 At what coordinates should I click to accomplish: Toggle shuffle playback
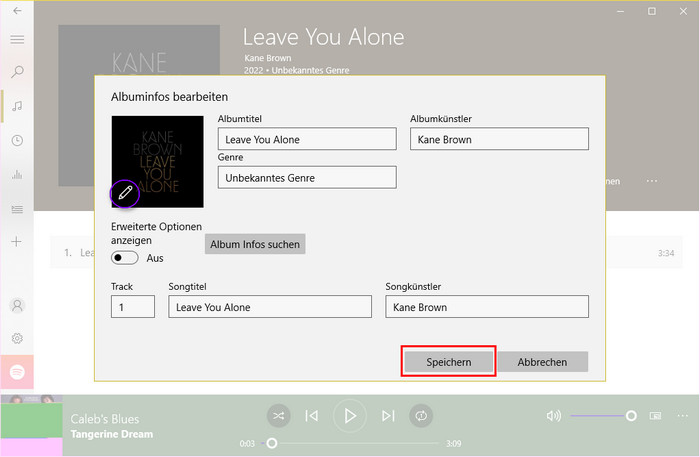pyautogui.click(x=279, y=416)
